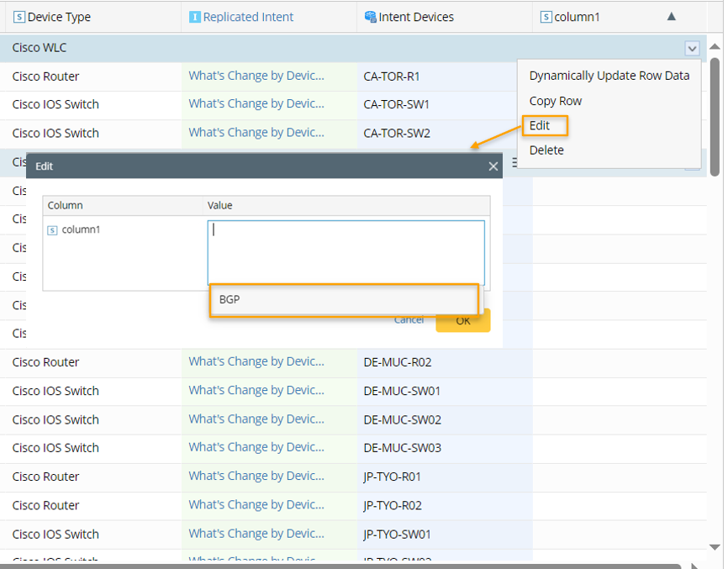Choose Delete from the row menu

click(x=546, y=150)
